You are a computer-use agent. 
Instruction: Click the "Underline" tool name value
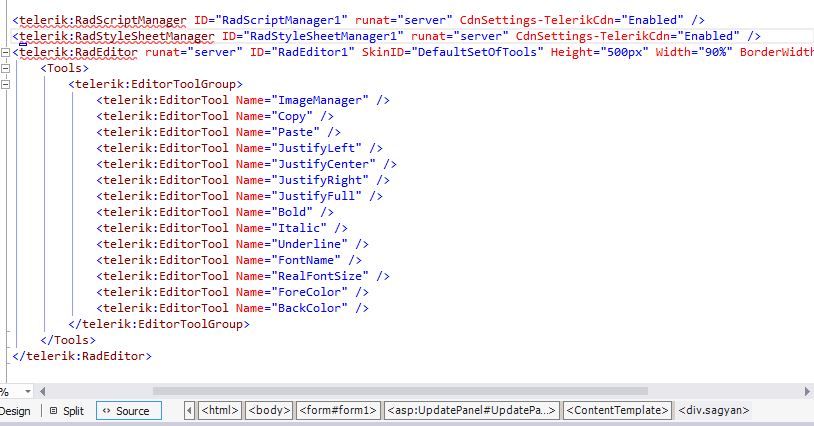(309, 244)
